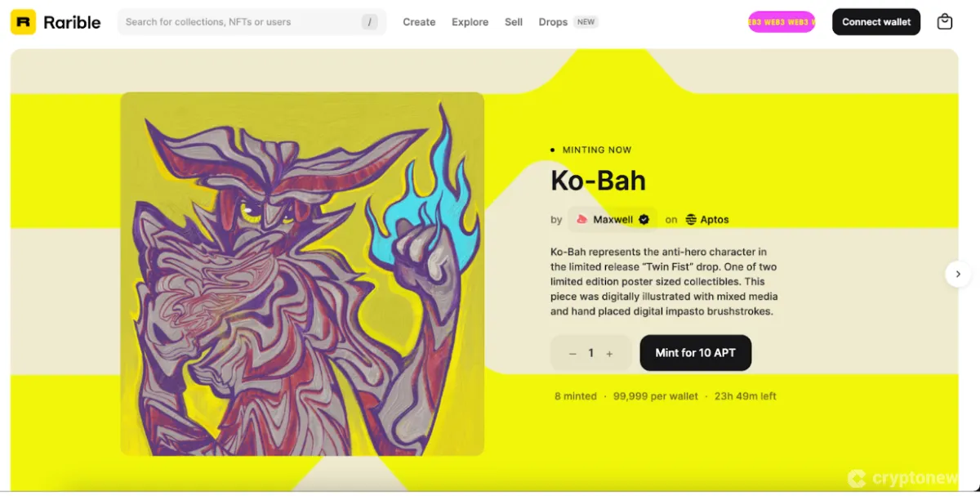This screenshot has width=980, height=496.
Task: Open the shopping bag cart icon
Action: (x=945, y=22)
